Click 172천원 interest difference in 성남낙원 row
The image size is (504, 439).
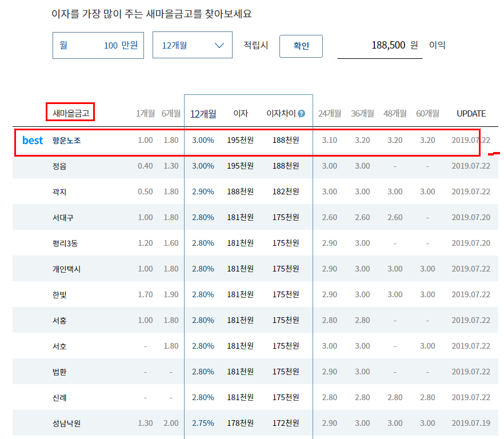tap(286, 423)
